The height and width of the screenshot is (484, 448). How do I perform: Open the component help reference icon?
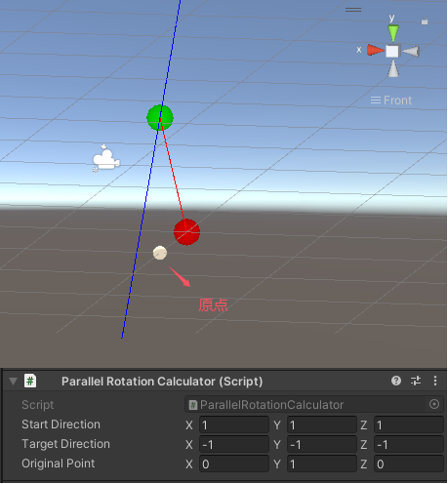396,381
